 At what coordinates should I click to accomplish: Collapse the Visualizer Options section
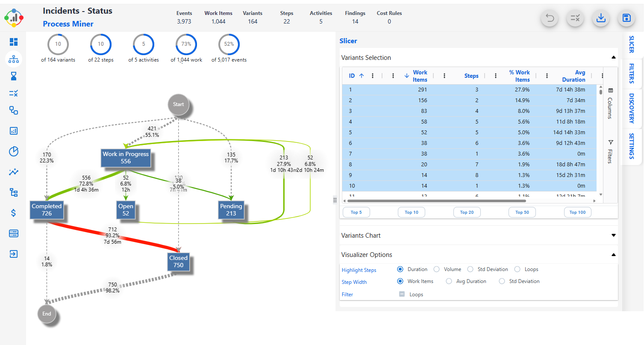pyautogui.click(x=614, y=255)
